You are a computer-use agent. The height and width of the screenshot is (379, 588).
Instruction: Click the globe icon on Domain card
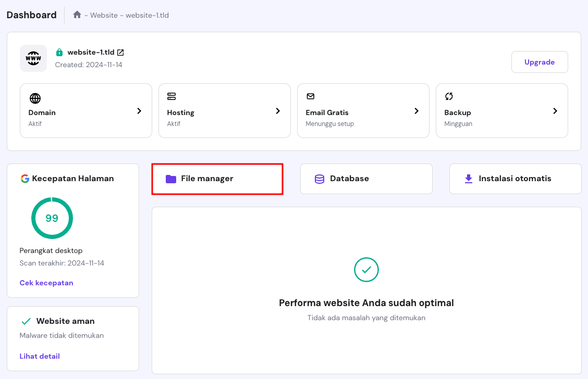pyautogui.click(x=34, y=98)
